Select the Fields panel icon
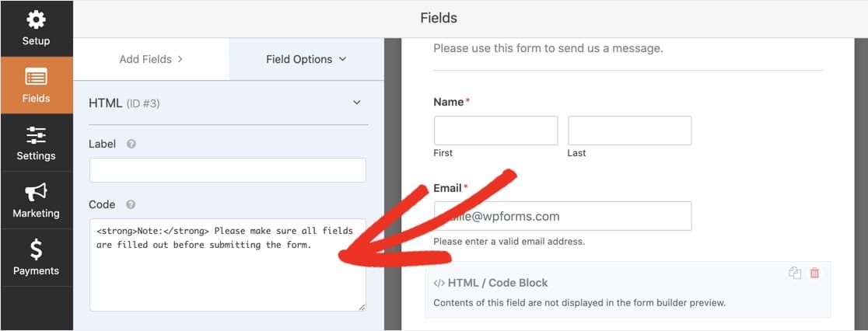This screenshot has height=331, width=868. (36, 77)
